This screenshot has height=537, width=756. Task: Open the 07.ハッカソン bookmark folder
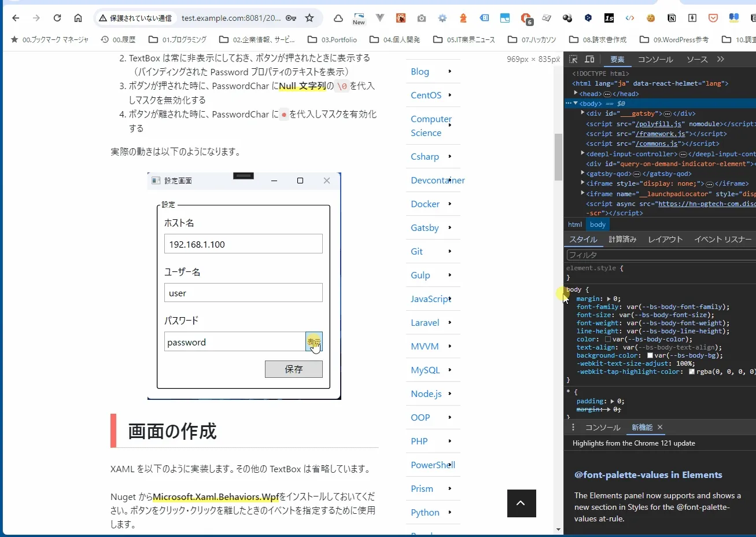(x=532, y=39)
